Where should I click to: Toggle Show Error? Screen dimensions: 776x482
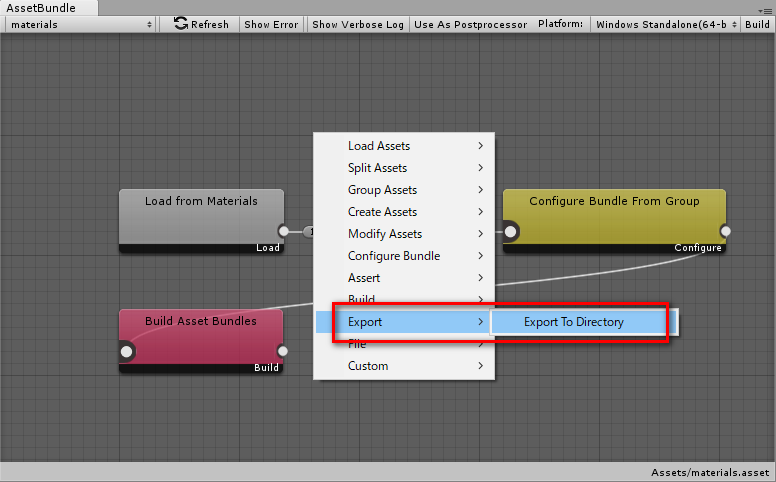(x=271, y=24)
